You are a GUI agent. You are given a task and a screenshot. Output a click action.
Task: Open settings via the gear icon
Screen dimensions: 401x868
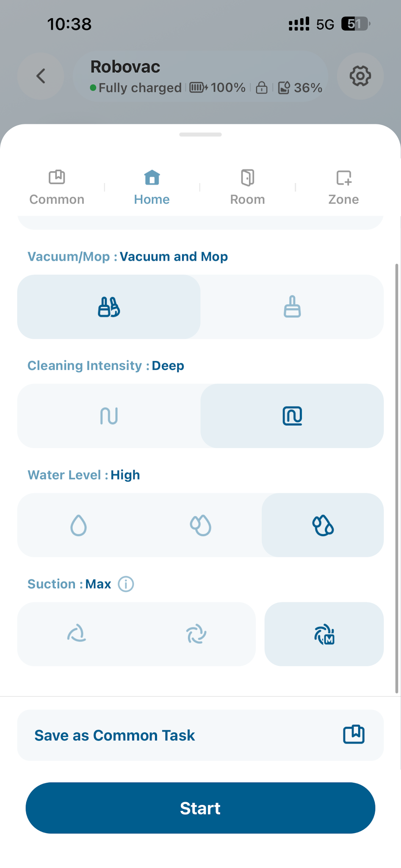(x=360, y=76)
